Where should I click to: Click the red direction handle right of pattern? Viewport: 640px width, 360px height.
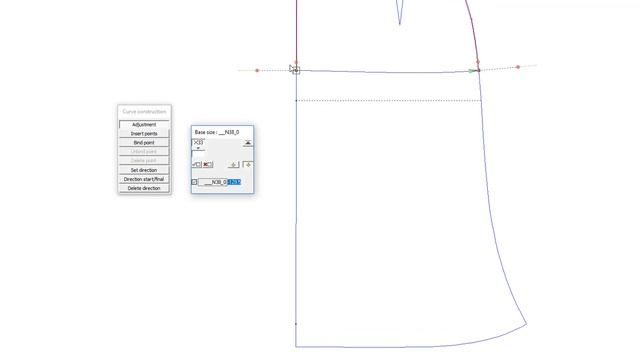[518, 67]
